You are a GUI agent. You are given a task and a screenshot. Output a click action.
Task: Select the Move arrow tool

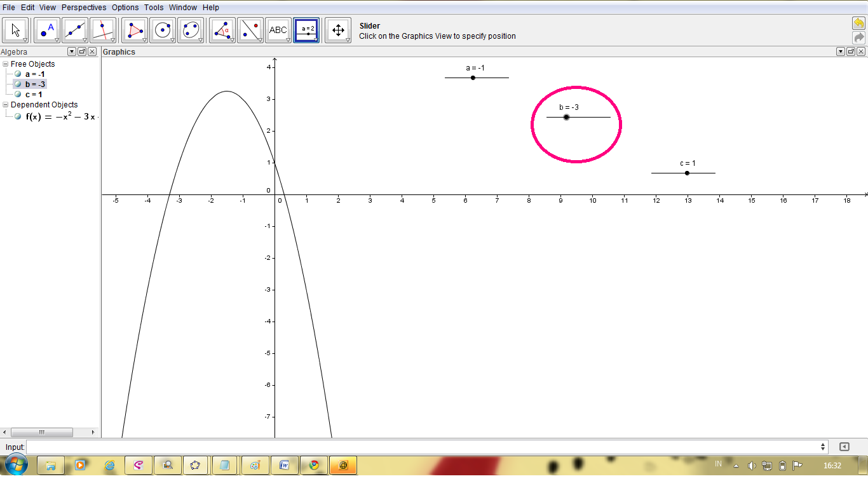[16, 30]
